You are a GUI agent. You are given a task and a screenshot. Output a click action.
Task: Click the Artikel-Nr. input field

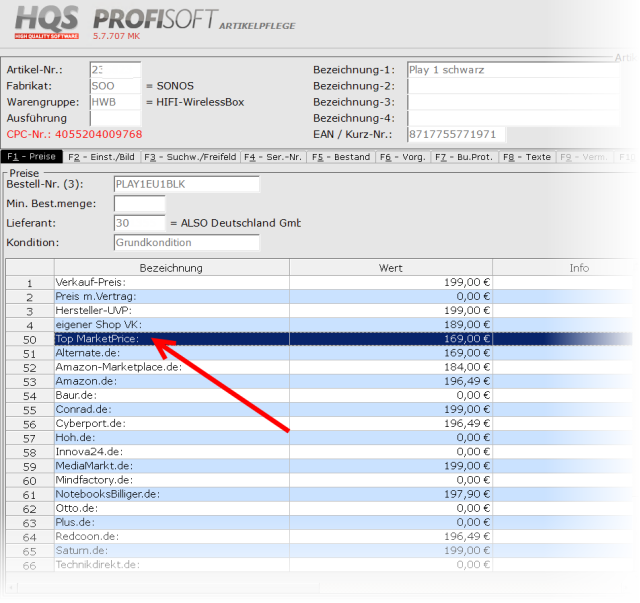tap(116, 70)
